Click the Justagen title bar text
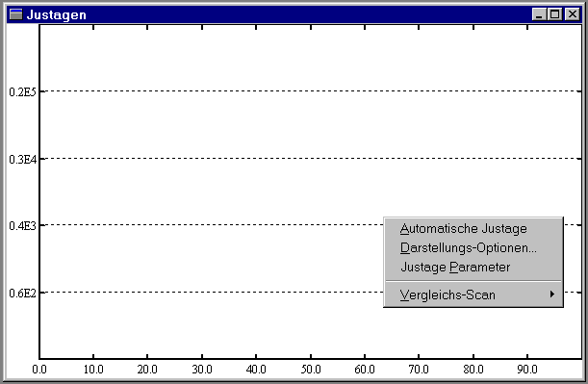The image size is (588, 384). coord(56,14)
